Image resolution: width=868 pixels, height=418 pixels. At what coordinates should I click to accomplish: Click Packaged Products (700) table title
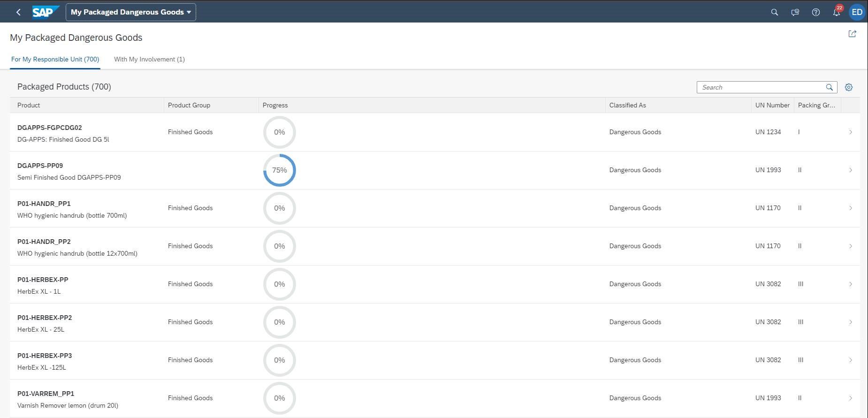tap(64, 87)
